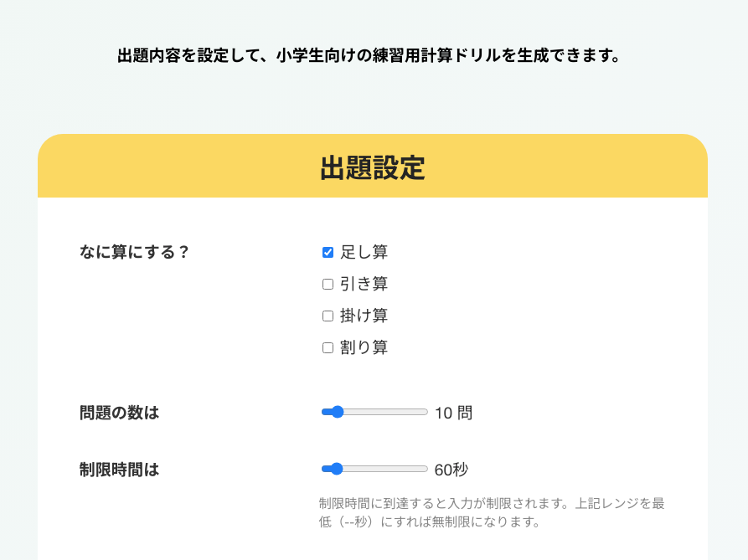Click the right end of 問題の数 slider track
This screenshot has height=560, width=748.
click(425, 412)
